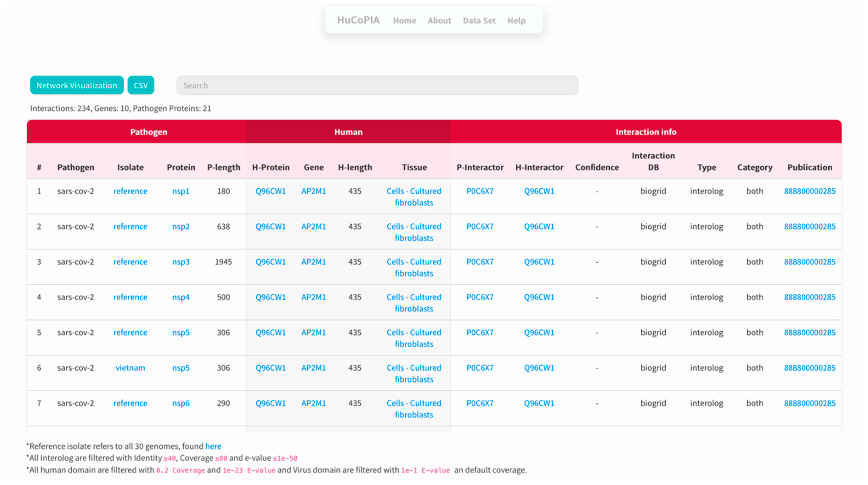Open the vietnam isolate link
This screenshot has height=485, width=868.
point(130,367)
